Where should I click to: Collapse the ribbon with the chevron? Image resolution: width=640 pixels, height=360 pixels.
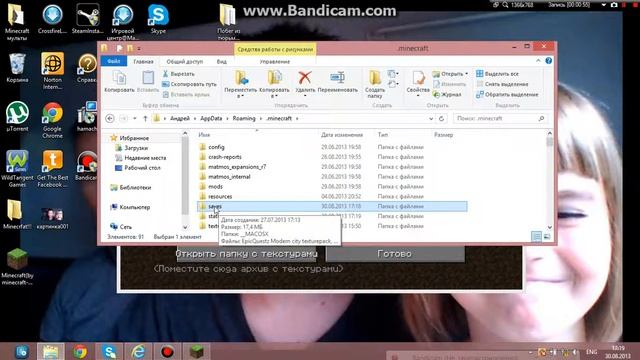pos(538,60)
